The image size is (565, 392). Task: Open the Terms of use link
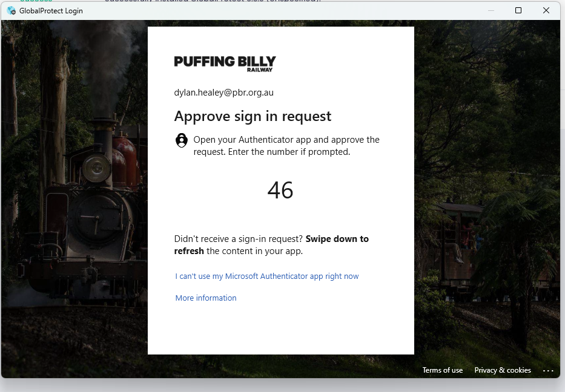pos(442,370)
